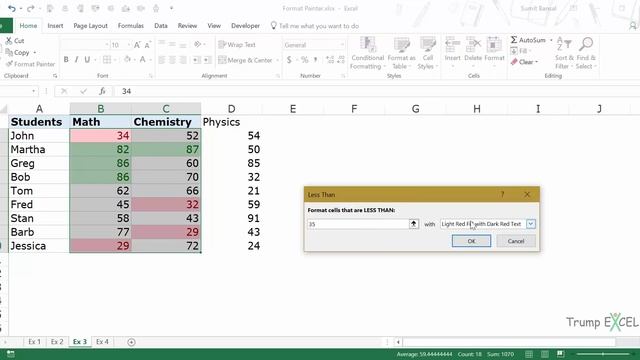This screenshot has width=640, height=360.
Task: Apply Percent Style icon
Action: tap(304, 60)
